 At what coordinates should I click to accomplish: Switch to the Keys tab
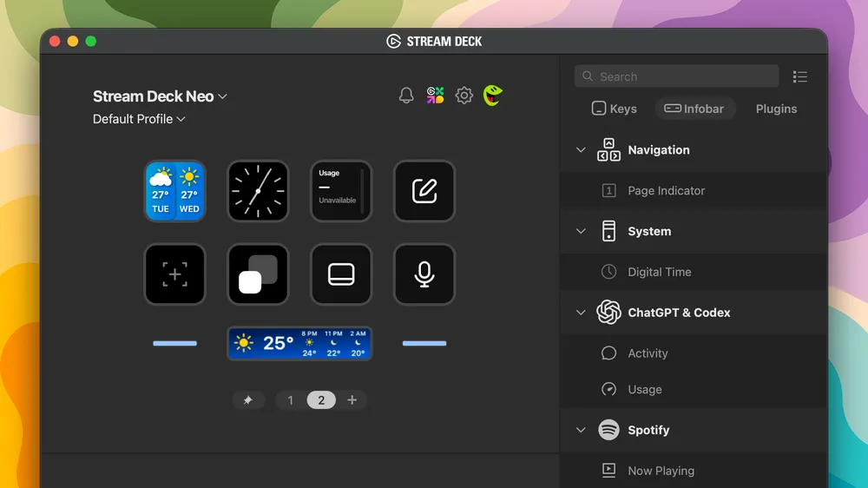[x=614, y=109]
